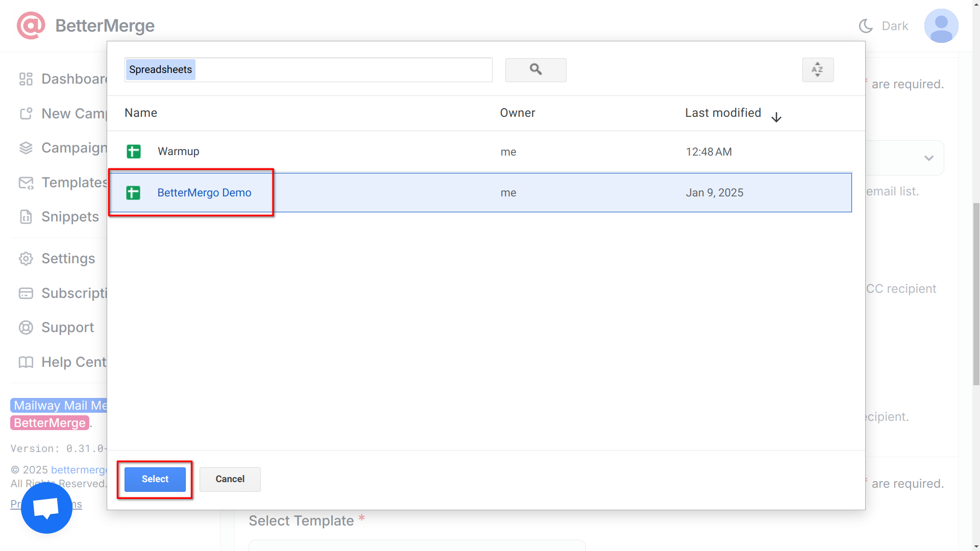This screenshot has width=980, height=551.
Task: Click the green plus icon for Warmup
Action: click(x=134, y=152)
